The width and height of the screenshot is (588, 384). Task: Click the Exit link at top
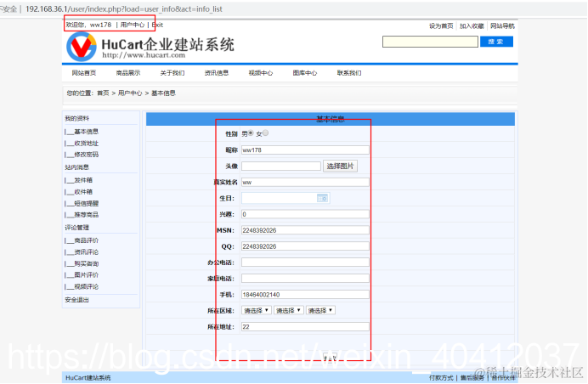point(157,25)
